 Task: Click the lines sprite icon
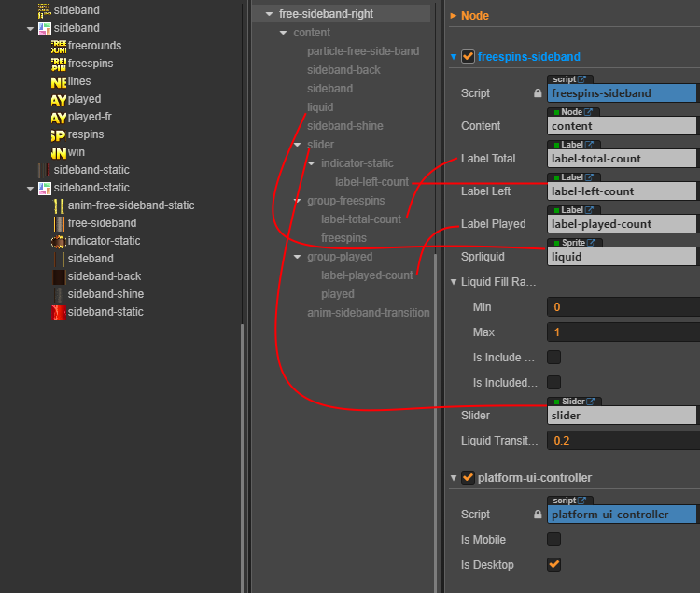coord(59,82)
